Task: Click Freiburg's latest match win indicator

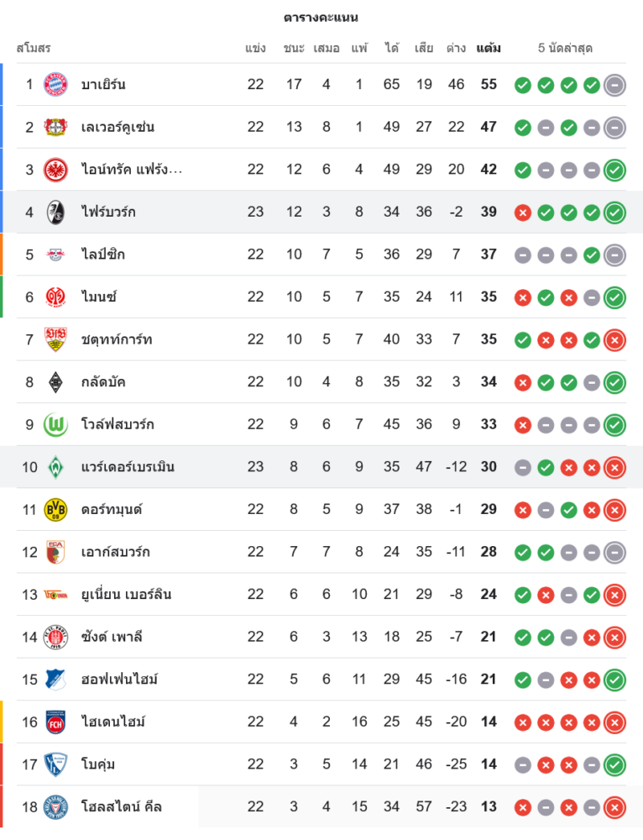Action: 614,213
